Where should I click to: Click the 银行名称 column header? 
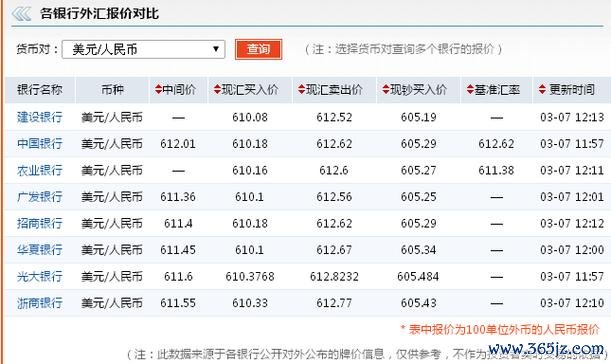(x=40, y=90)
